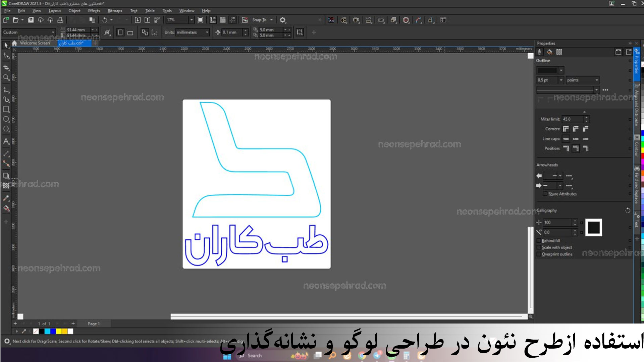Open the Effects menu
This screenshot has width=644, height=362.
click(94, 11)
